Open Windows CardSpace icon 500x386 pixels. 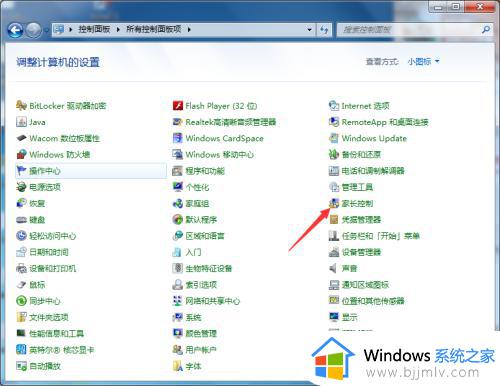(178, 138)
